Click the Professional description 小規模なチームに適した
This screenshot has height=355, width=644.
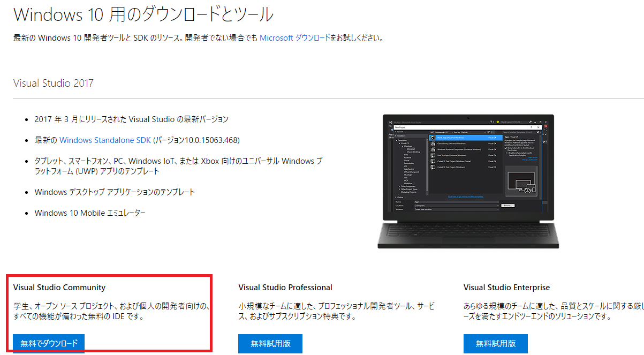tap(337, 311)
